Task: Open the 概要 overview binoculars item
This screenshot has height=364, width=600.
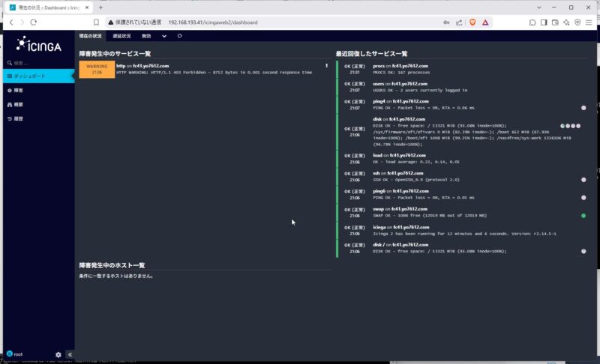Action: [x=15, y=105]
